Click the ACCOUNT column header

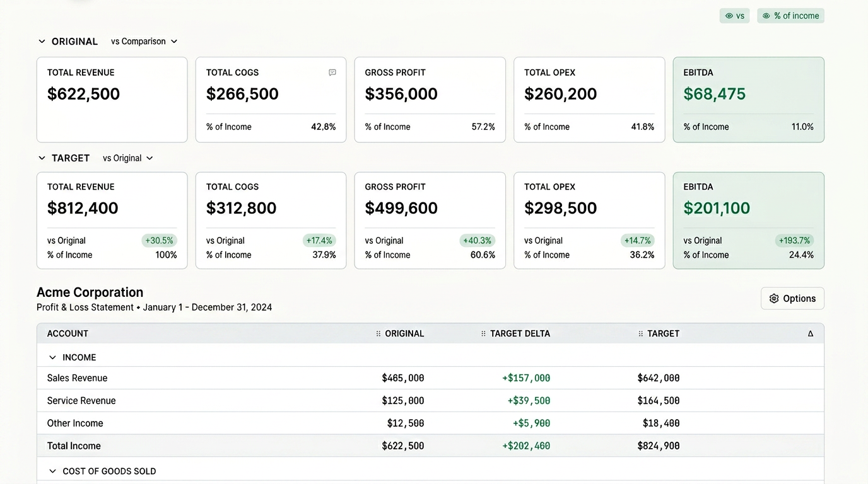click(67, 334)
